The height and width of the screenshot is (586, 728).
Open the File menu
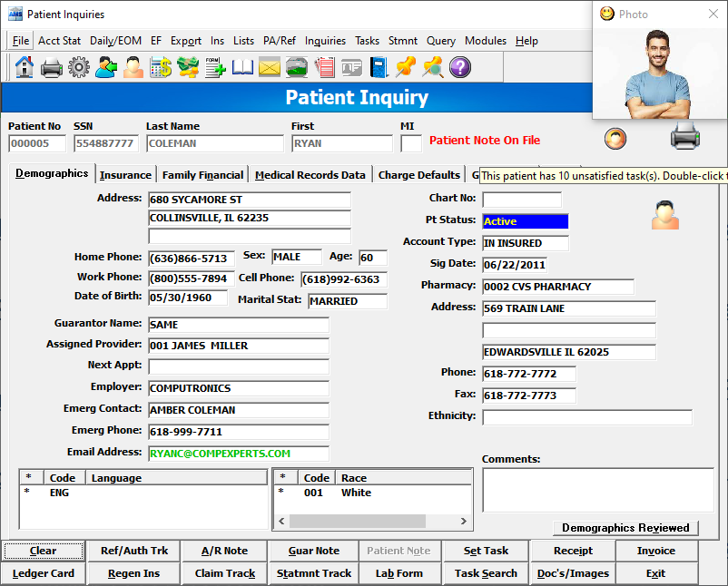tap(21, 41)
